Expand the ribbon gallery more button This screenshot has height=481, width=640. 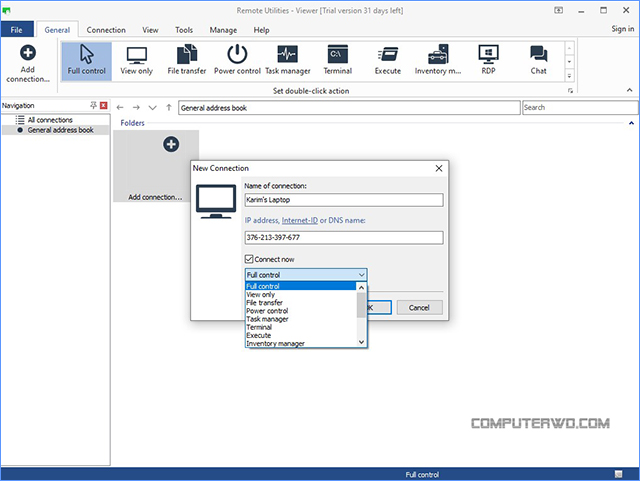pos(569,76)
